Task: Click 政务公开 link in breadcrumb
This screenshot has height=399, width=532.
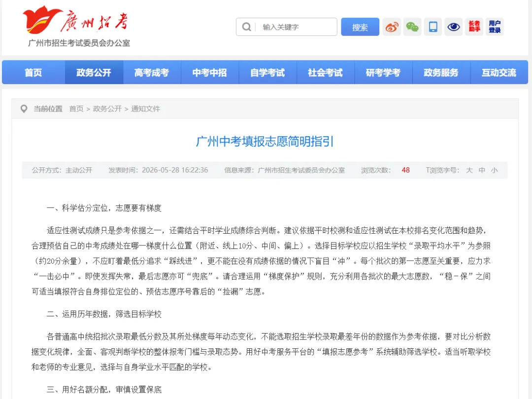Action: point(107,109)
